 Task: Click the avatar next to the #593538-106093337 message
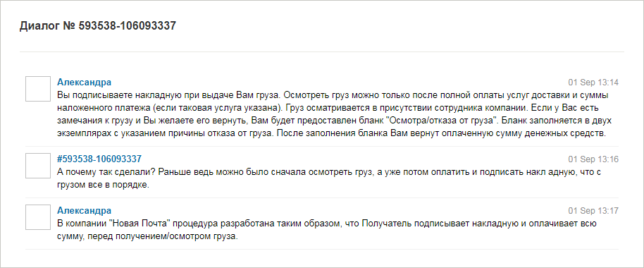(x=38, y=166)
